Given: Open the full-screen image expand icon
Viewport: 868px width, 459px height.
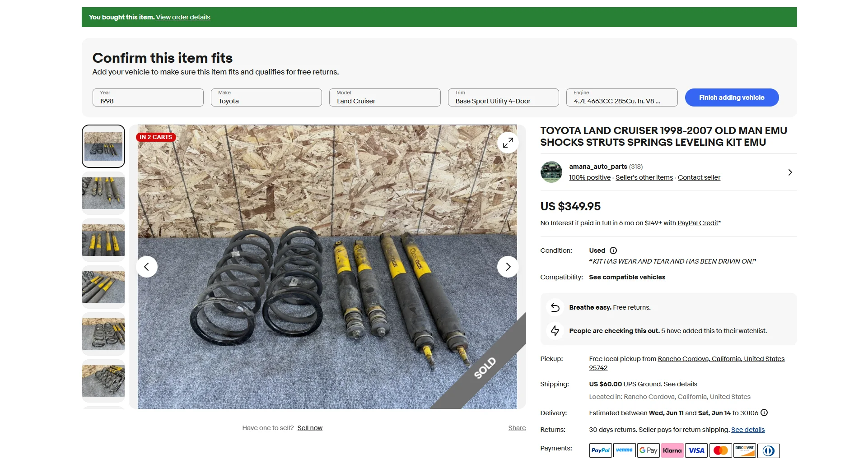Looking at the screenshot, I should 508,143.
